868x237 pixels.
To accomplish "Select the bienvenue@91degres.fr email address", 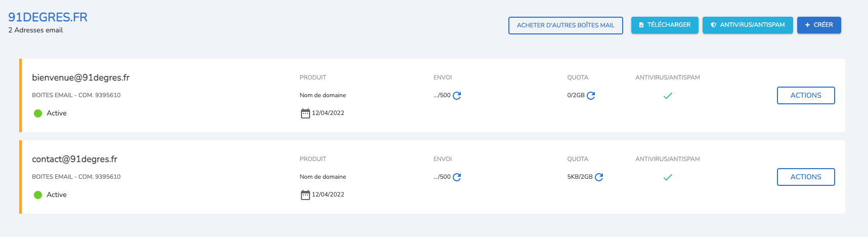I will 80,77.
